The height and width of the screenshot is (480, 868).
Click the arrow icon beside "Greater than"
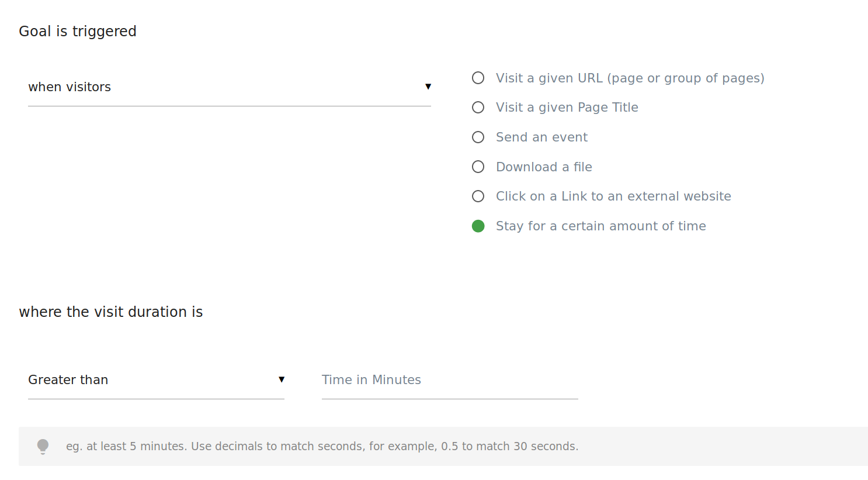point(282,379)
